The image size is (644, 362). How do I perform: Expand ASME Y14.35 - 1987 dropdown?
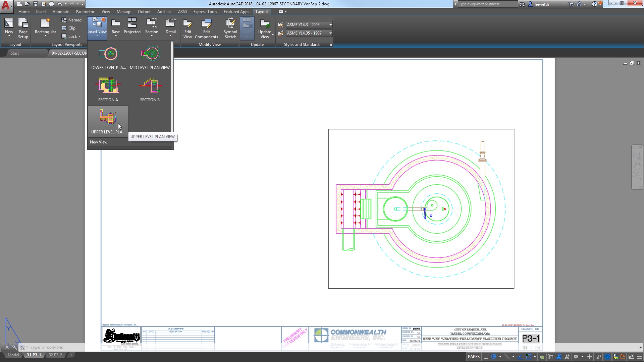330,33
